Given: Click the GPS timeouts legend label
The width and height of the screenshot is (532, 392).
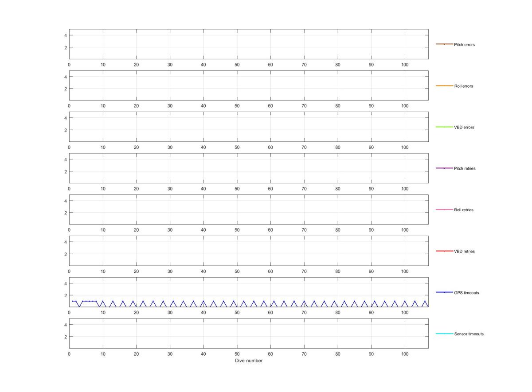Looking at the screenshot, I should click(466, 293).
